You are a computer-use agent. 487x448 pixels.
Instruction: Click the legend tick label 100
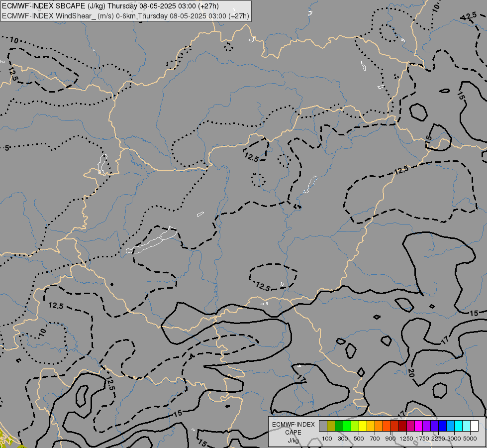(x=327, y=439)
